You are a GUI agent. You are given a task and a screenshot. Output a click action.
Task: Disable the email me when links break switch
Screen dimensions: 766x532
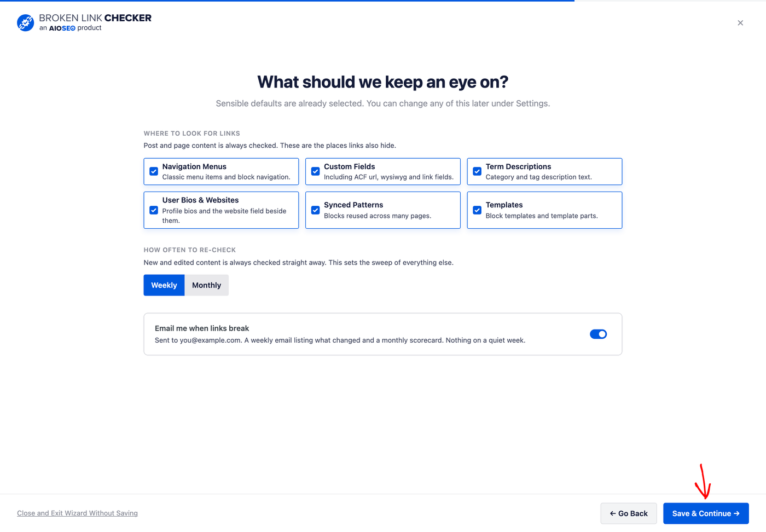pos(598,334)
